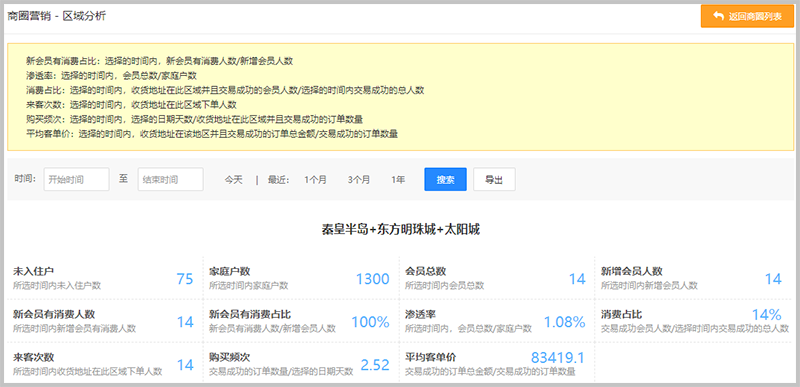Click the 时间: label

25,179
